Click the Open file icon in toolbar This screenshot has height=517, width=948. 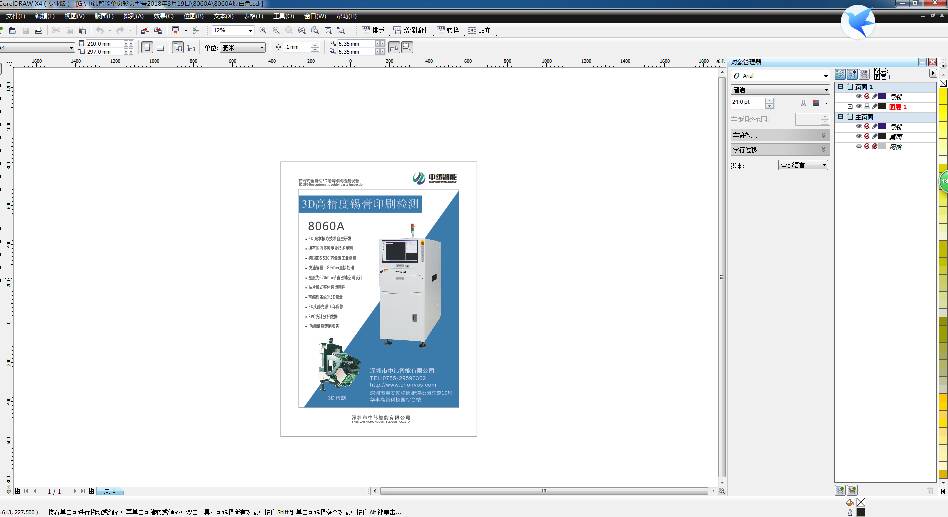point(12,30)
